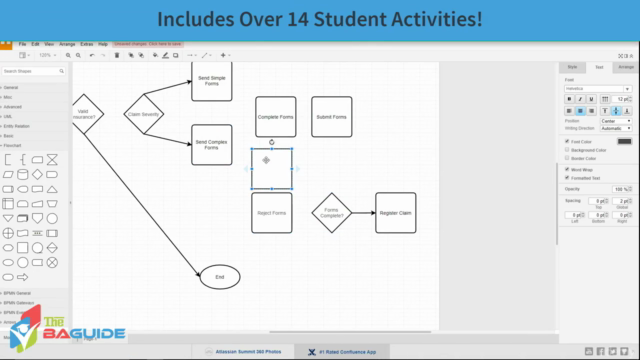Select the square process shape in palette

(22, 248)
